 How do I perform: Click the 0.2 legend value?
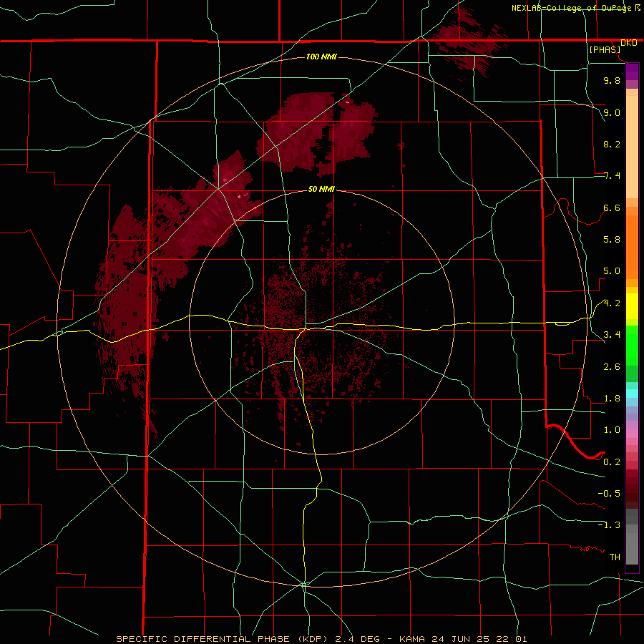click(612, 462)
